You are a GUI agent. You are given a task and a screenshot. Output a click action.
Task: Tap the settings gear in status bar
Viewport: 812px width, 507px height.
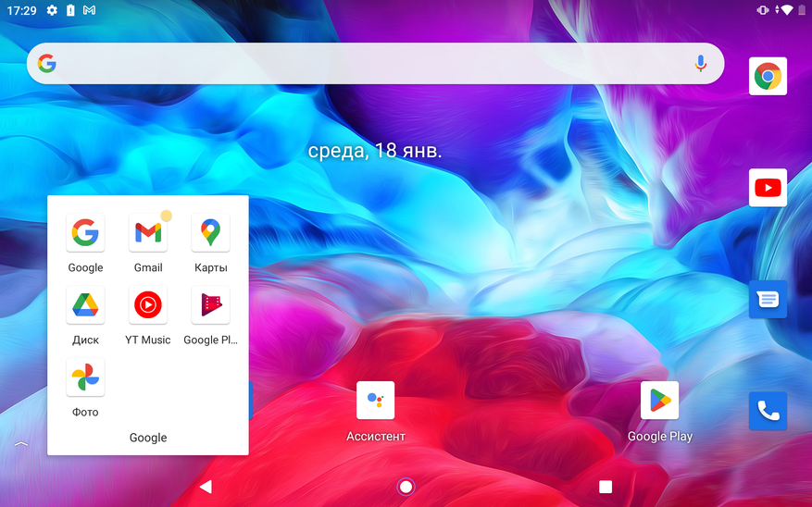pos(52,10)
